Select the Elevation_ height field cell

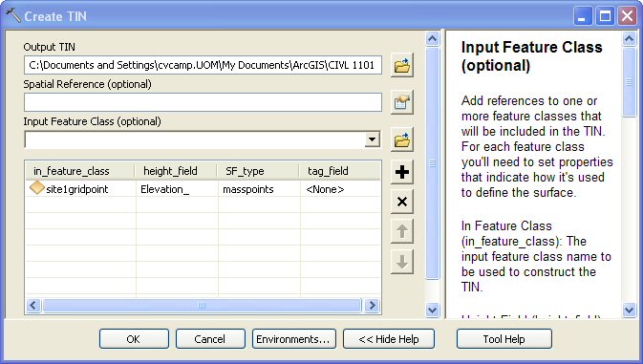[x=177, y=189]
